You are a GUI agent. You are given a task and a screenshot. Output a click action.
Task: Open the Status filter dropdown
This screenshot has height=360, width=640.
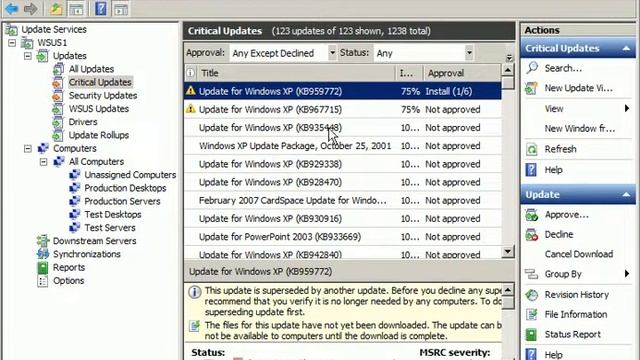tap(469, 53)
